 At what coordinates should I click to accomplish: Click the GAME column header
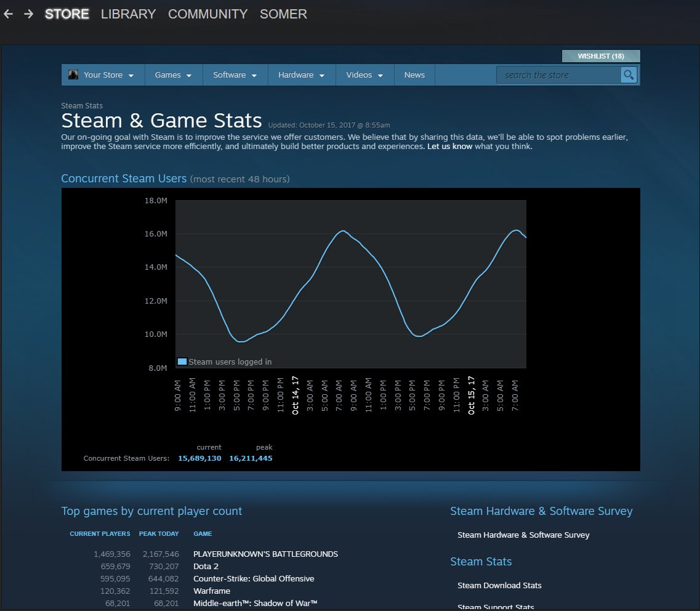point(203,534)
